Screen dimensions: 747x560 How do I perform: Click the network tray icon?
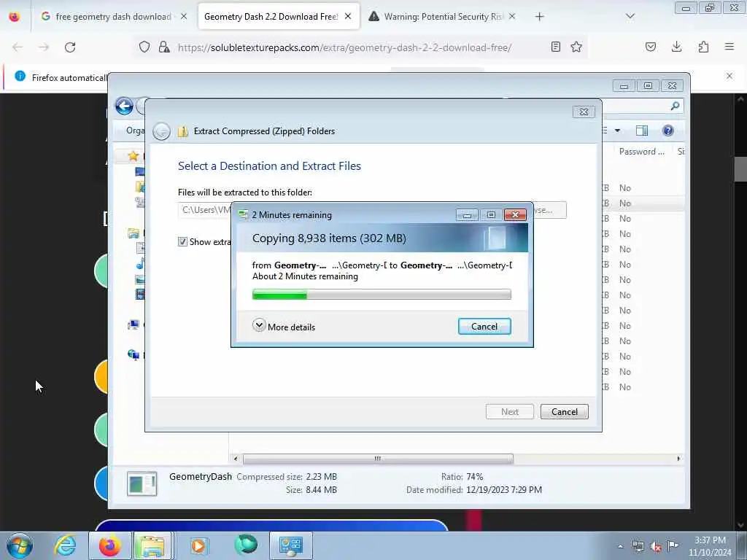pyautogui.click(x=638, y=546)
